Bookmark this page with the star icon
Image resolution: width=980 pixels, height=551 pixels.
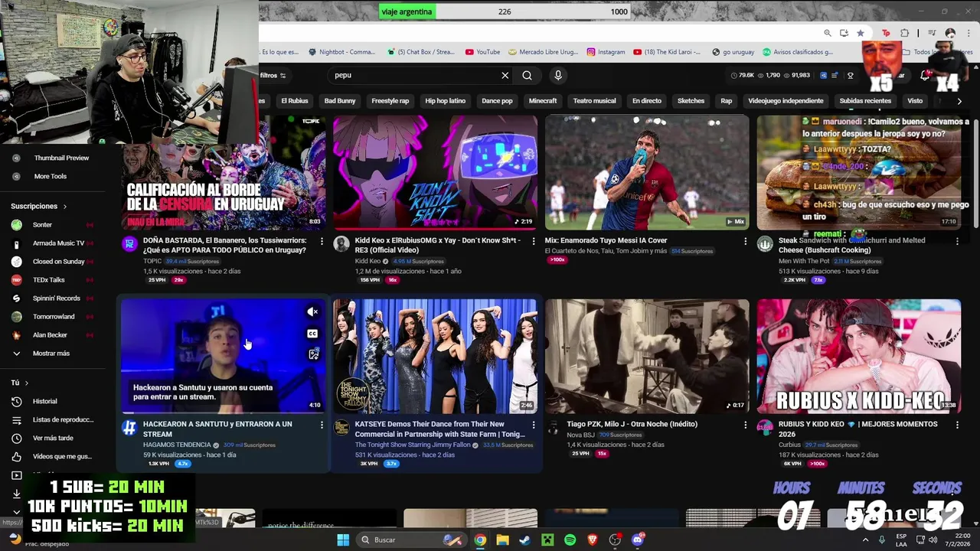(x=861, y=33)
